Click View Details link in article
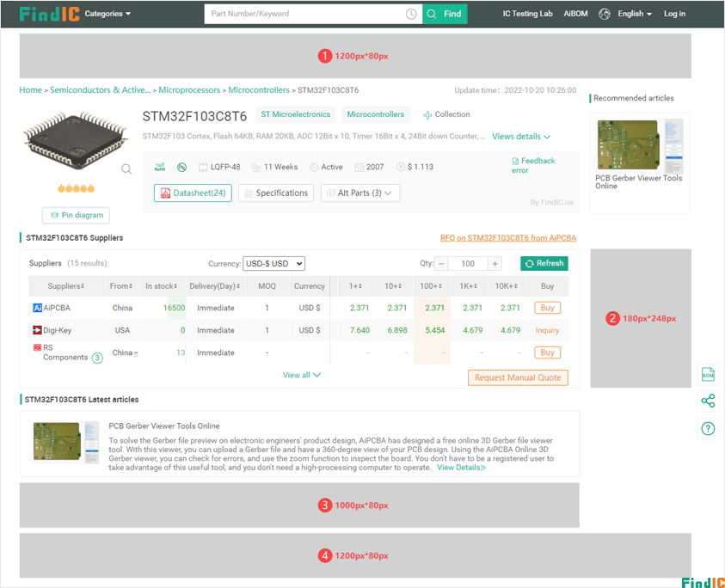The image size is (725, 588). point(462,468)
